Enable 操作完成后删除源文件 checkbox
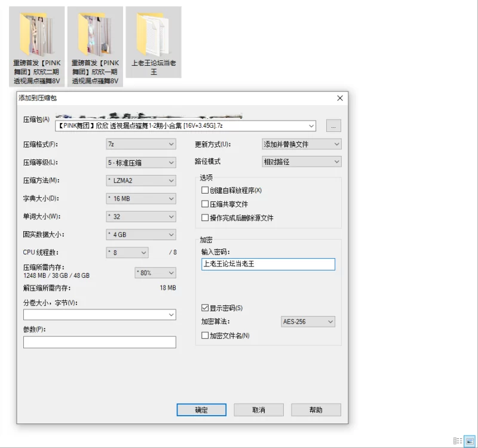 (x=205, y=217)
